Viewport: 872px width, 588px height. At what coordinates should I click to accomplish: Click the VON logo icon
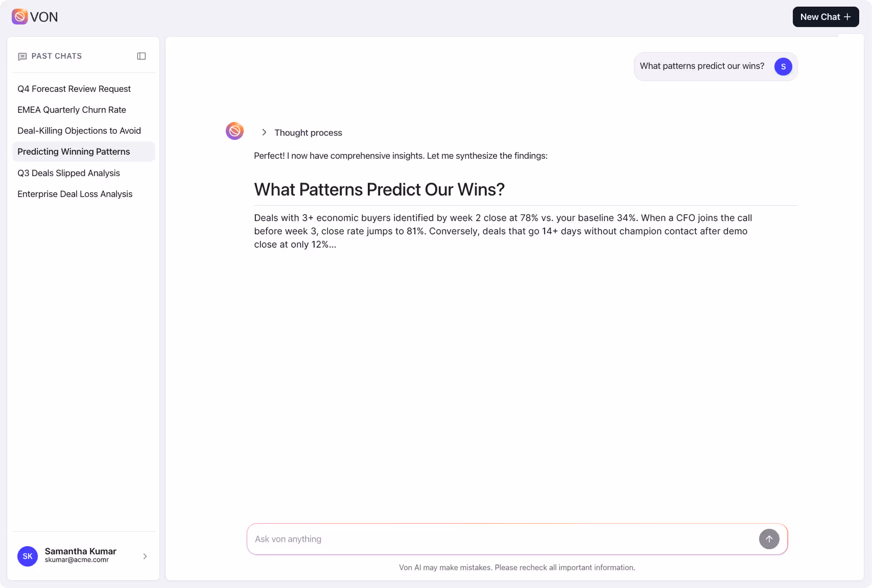click(x=19, y=16)
